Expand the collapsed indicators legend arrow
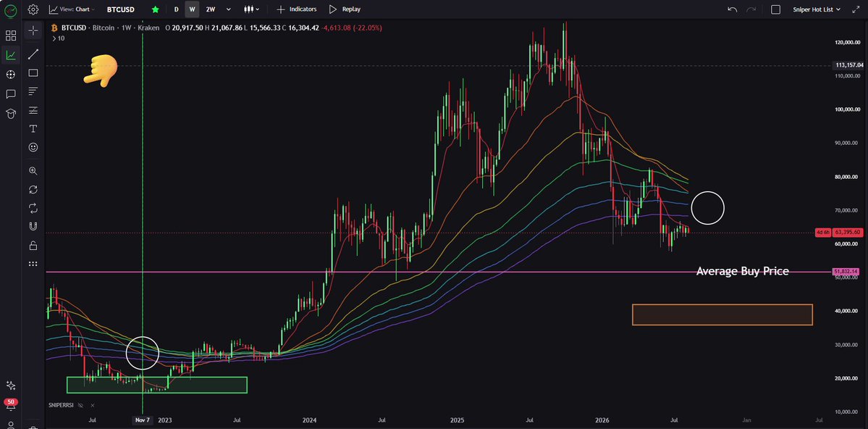 (x=54, y=38)
